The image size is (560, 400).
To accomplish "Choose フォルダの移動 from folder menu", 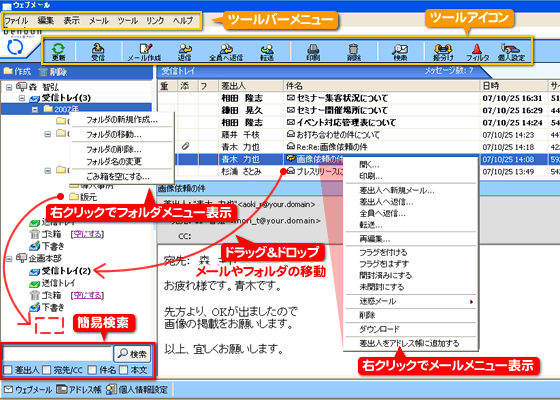I will coord(122,135).
